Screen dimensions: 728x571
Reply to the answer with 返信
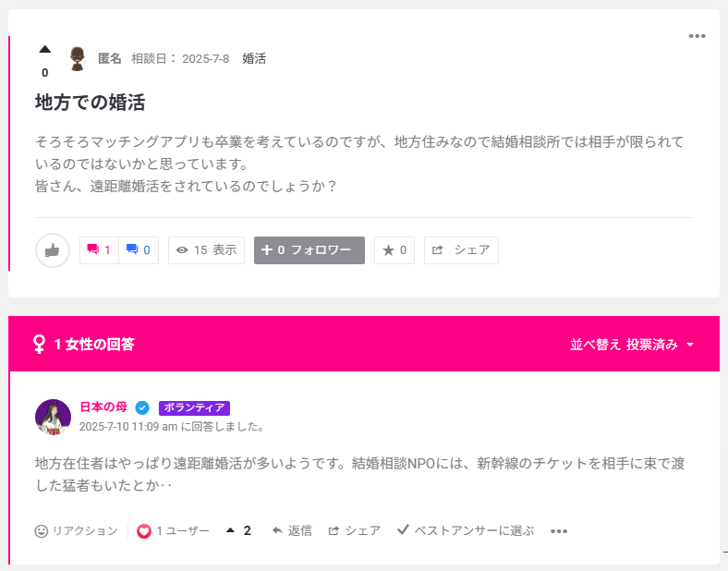coord(292,531)
